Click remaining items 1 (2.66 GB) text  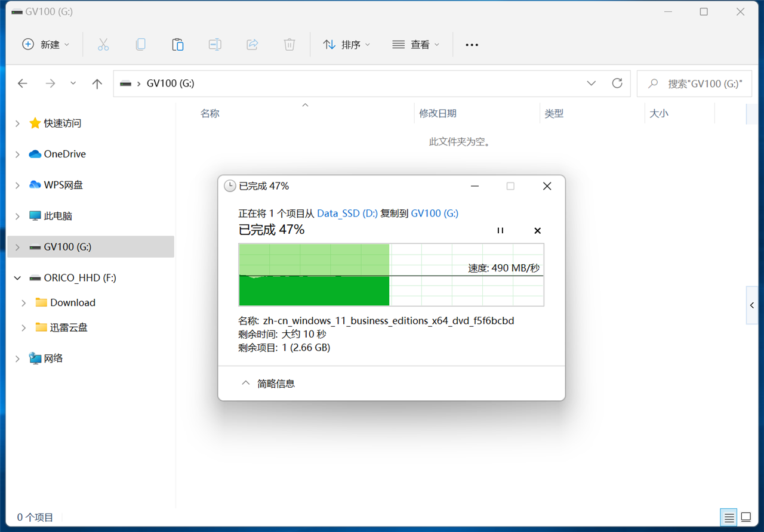tap(284, 347)
